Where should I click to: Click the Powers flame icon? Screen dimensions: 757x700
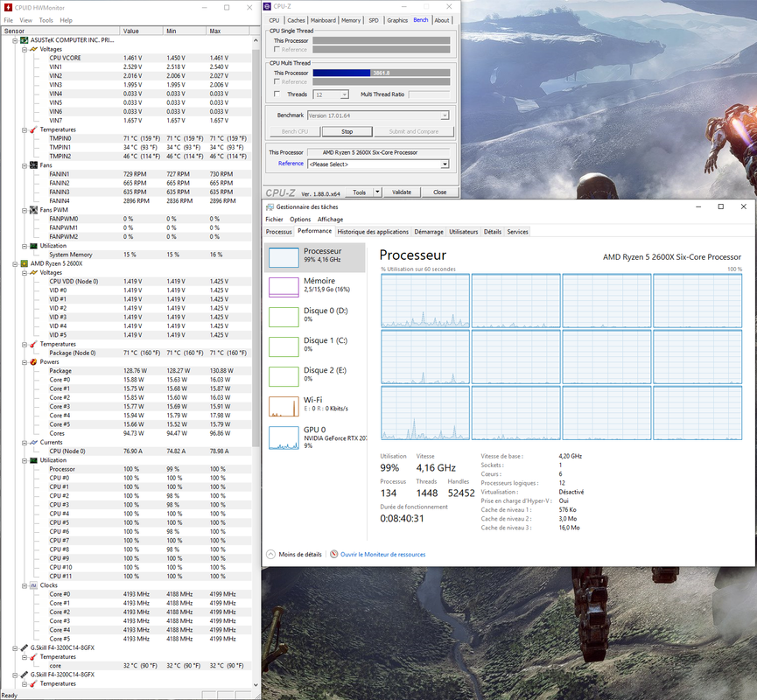33,361
